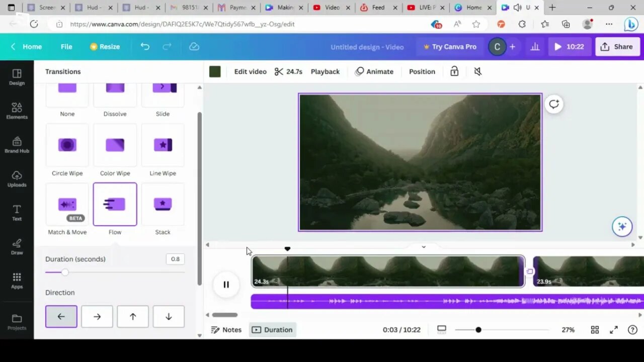Click the transition duration slider handle

click(65, 272)
